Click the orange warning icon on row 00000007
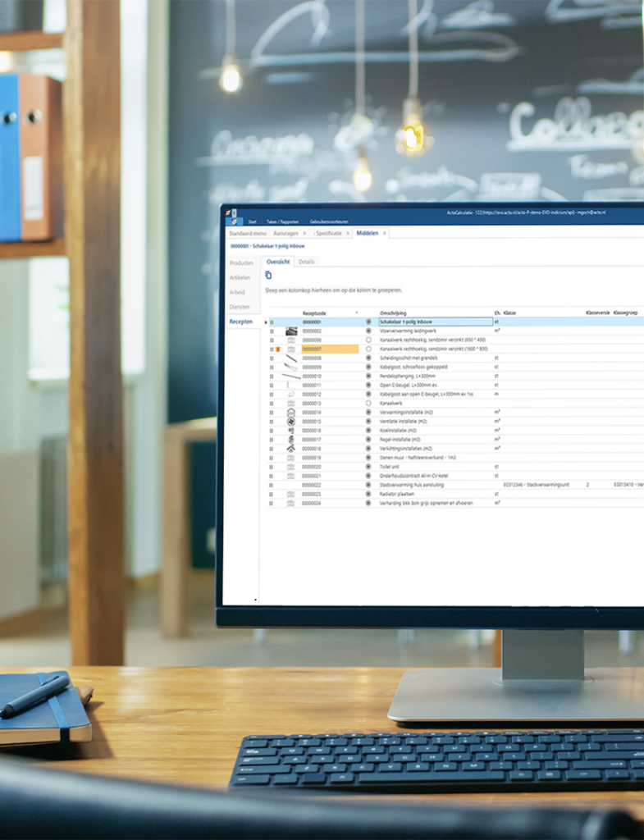 click(x=279, y=349)
